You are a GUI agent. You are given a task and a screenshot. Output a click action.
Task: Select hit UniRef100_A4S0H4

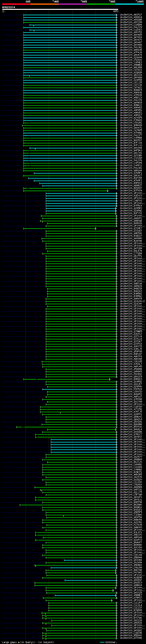(x=131, y=148)
